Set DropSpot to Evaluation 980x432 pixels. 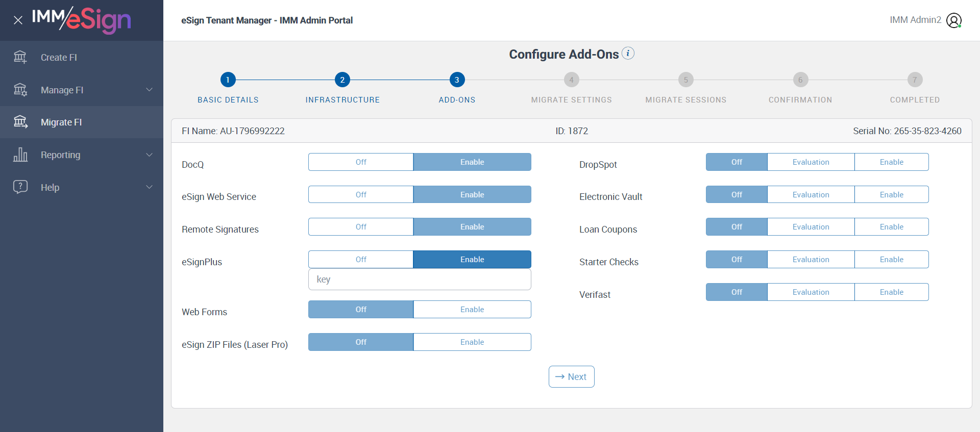[811, 162]
